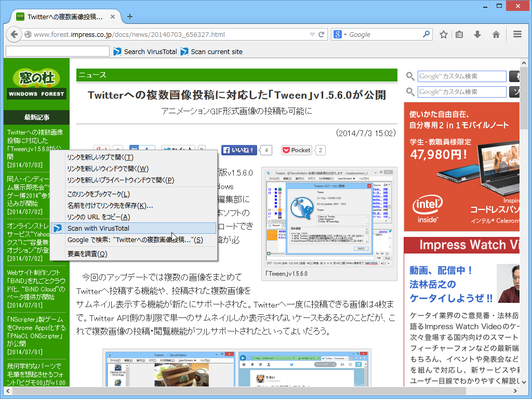
Task: Click the empty search input field top-left
Action: (57, 51)
